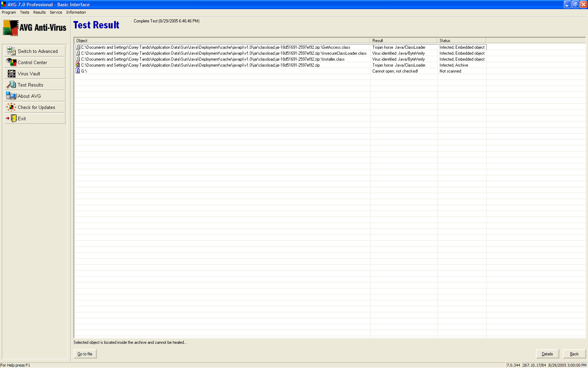The width and height of the screenshot is (588, 368).
Task: Click the Details button
Action: 547,354
